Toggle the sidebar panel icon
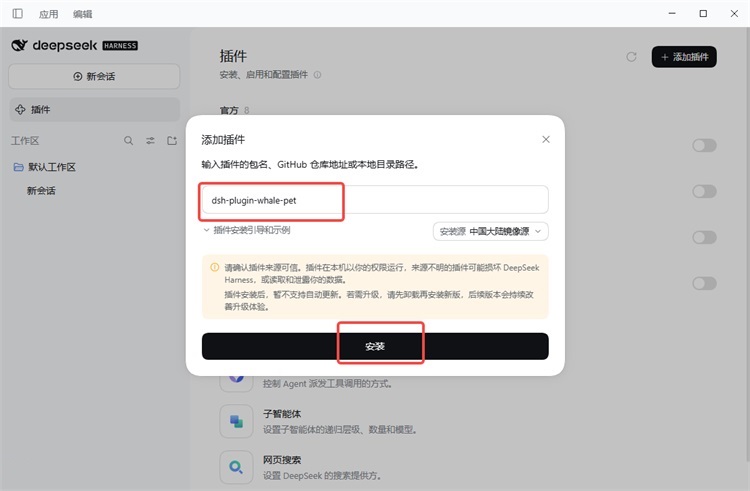Viewport: 750px width, 491px height. 18,13
